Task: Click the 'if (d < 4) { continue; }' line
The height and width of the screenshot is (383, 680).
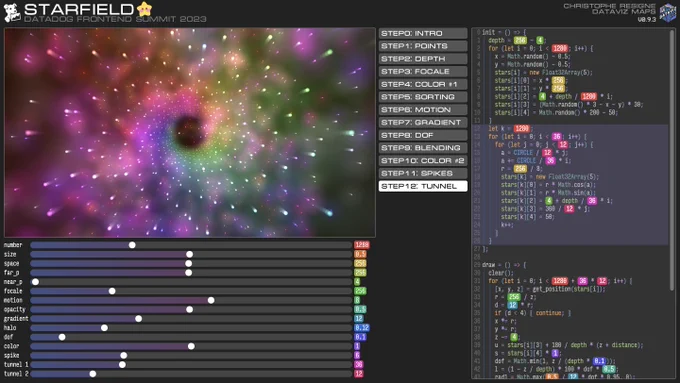Action: pos(533,313)
